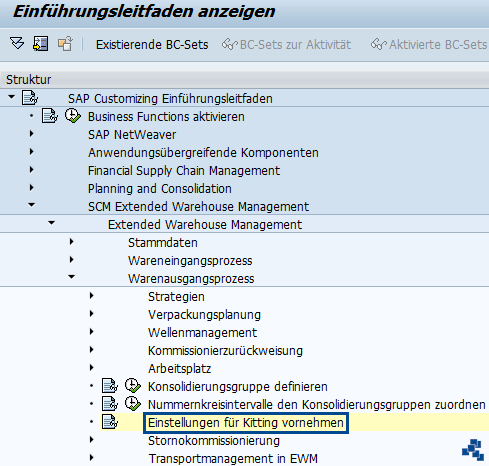Execute activity icon for Konsolidierungsgruppe definieren
Viewport: 489px width, 466px height.
[x=132, y=386]
